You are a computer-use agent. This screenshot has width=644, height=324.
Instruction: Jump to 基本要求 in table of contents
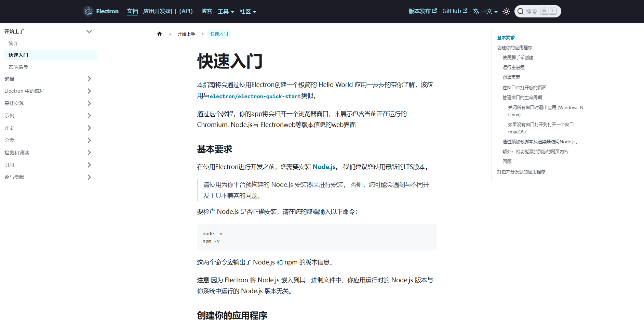[506, 38]
